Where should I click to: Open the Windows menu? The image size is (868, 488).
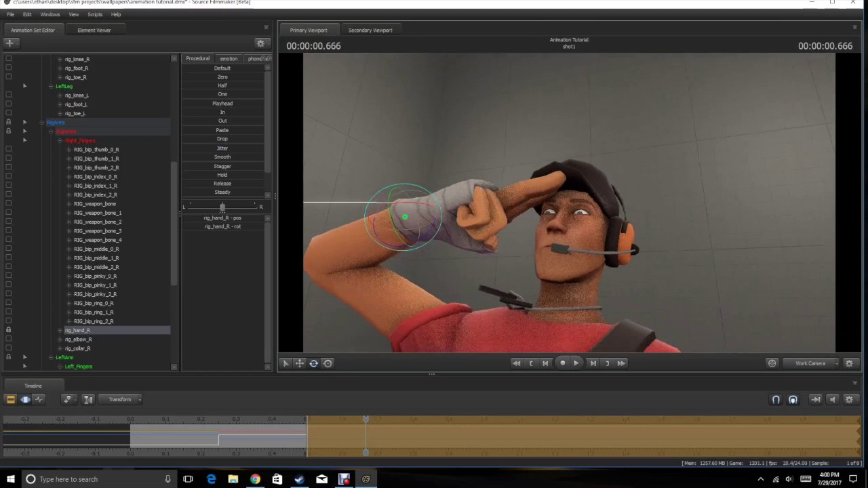pos(50,14)
